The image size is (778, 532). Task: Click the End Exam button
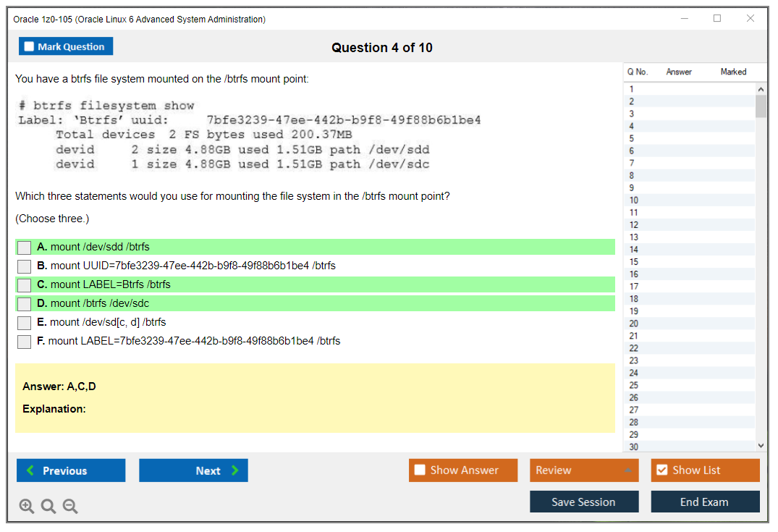pyautogui.click(x=705, y=502)
